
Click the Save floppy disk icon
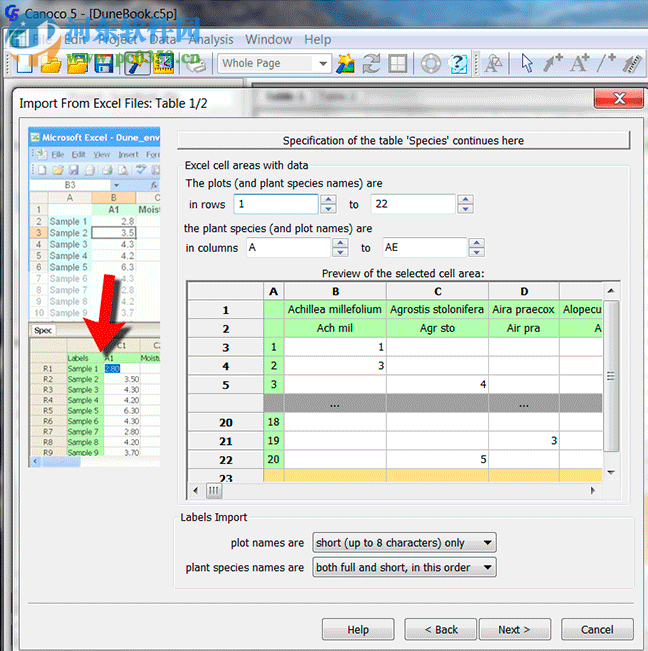coord(104,64)
